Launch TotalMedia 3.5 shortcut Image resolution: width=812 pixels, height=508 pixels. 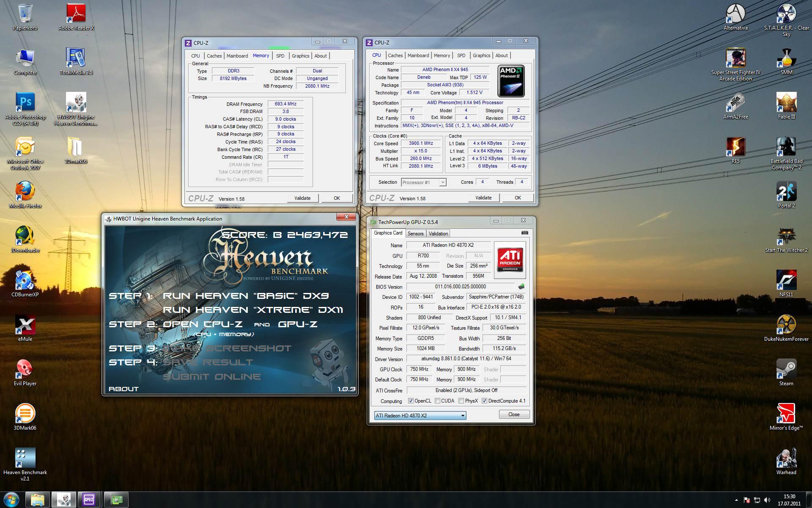point(76,61)
